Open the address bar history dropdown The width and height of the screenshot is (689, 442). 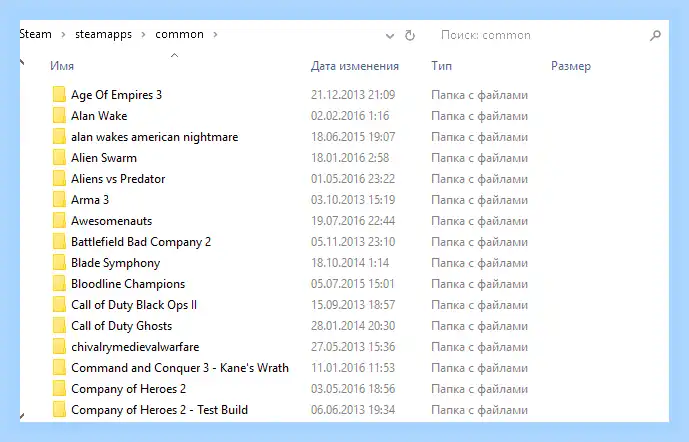(390, 36)
